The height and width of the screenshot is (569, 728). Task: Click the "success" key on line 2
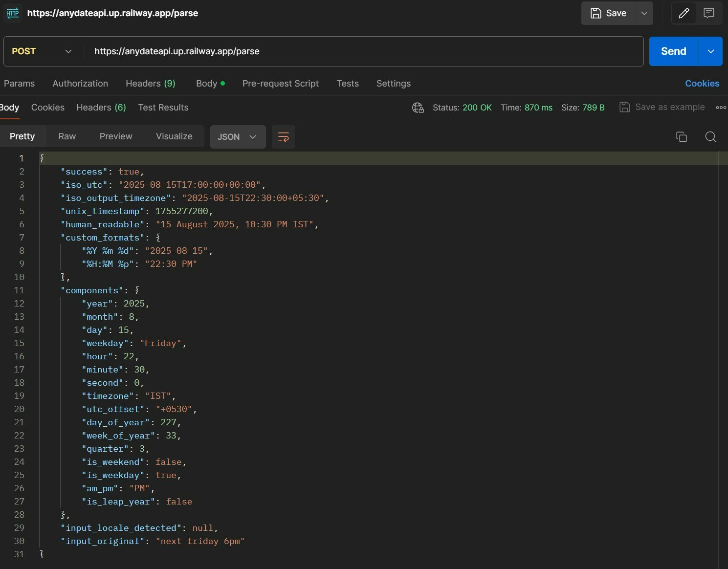coord(84,172)
